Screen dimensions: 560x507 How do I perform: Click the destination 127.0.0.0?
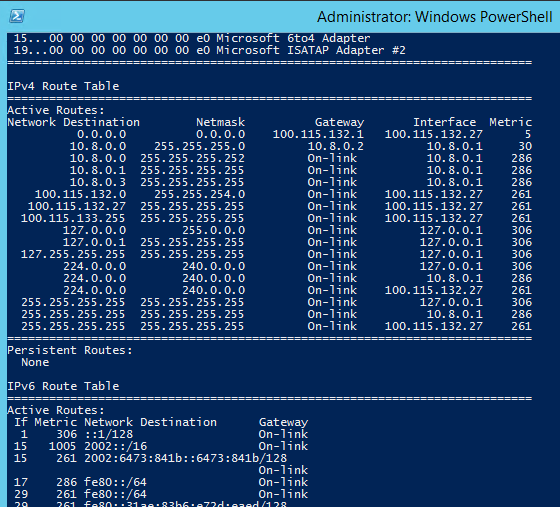(95, 231)
